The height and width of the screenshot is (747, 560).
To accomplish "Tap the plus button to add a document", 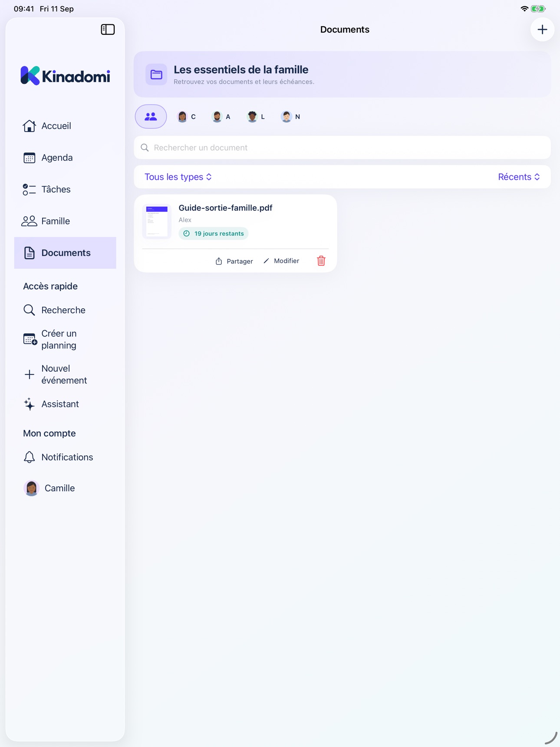I will coord(542,30).
